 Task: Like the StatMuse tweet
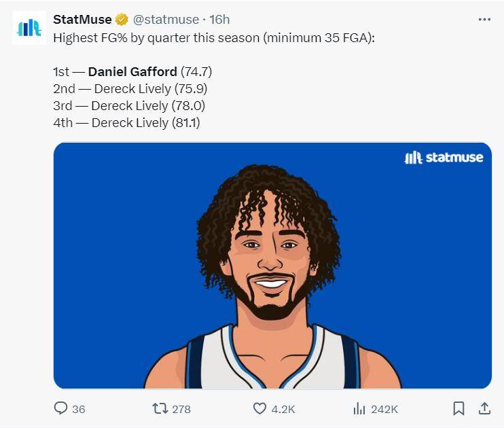click(x=259, y=408)
